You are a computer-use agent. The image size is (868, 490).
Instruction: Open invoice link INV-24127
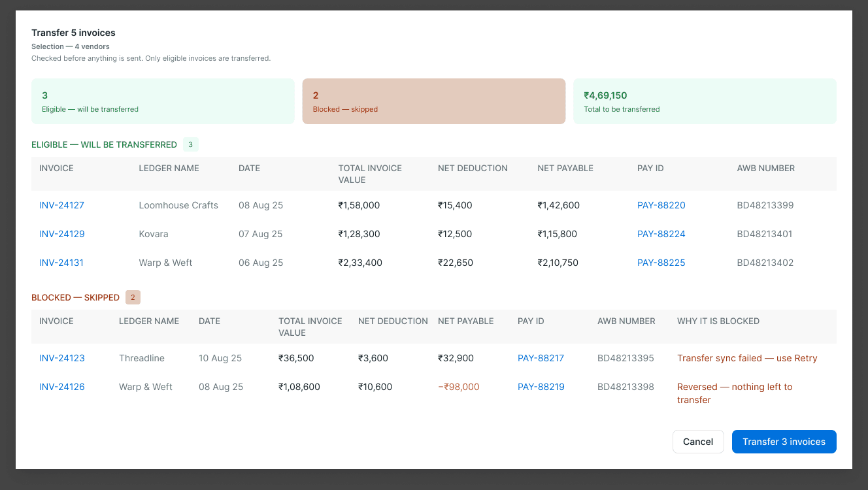[61, 205]
